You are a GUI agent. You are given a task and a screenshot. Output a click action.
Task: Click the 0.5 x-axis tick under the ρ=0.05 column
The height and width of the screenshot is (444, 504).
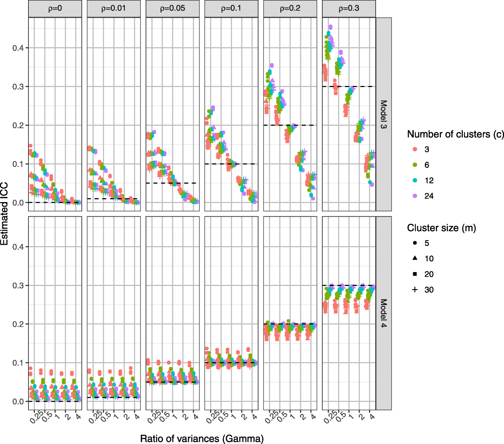pyautogui.click(x=165, y=417)
